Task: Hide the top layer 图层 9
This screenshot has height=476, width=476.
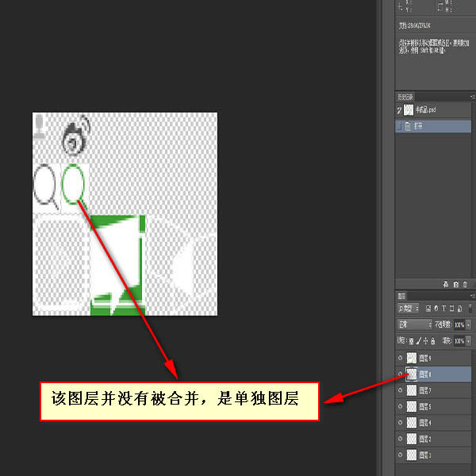Action: pos(400,358)
